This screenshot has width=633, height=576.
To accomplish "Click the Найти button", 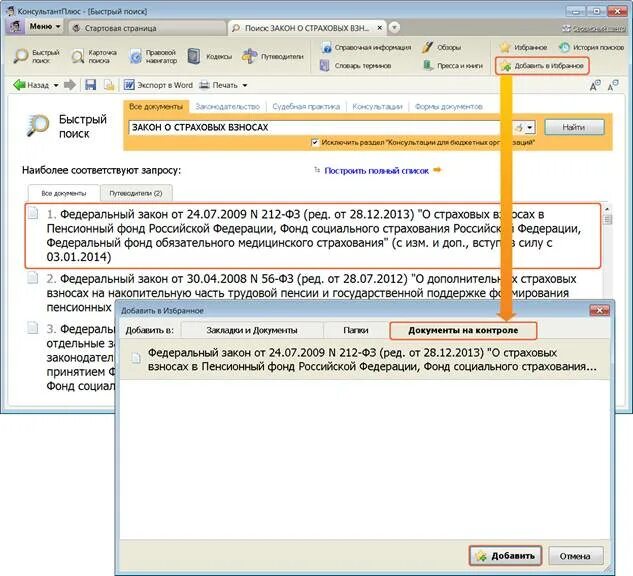I will [x=574, y=127].
